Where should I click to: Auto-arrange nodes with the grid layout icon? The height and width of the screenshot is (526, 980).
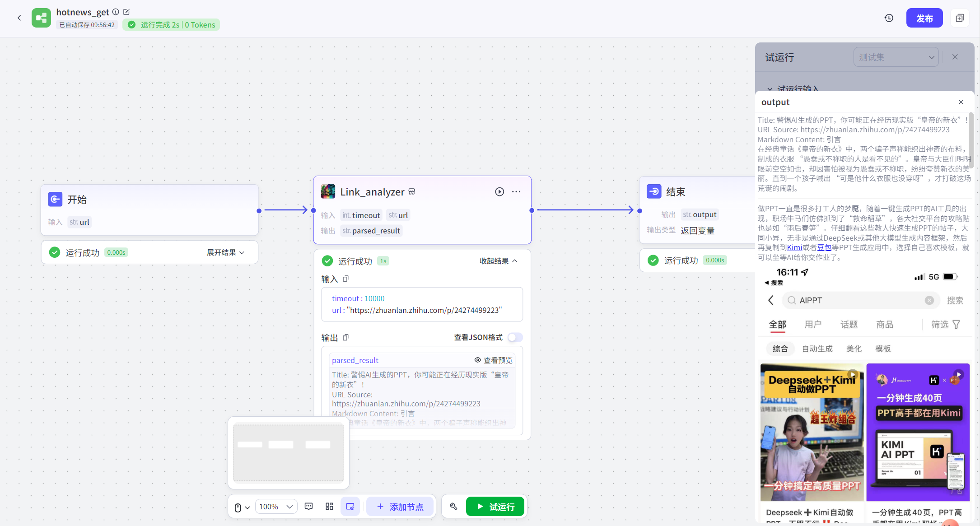[x=329, y=507]
